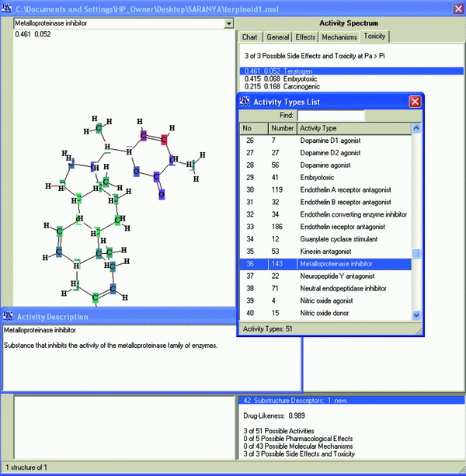
Task: Select the Toxicity tab
Action: click(374, 36)
